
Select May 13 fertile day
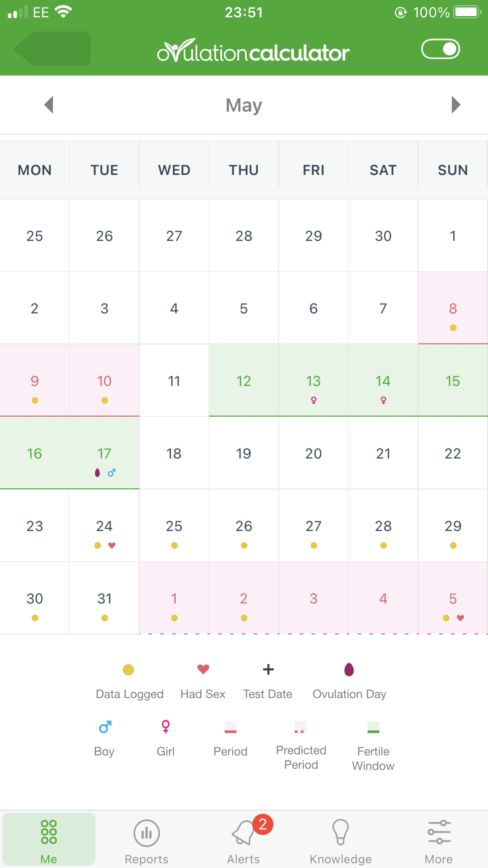coord(314,381)
